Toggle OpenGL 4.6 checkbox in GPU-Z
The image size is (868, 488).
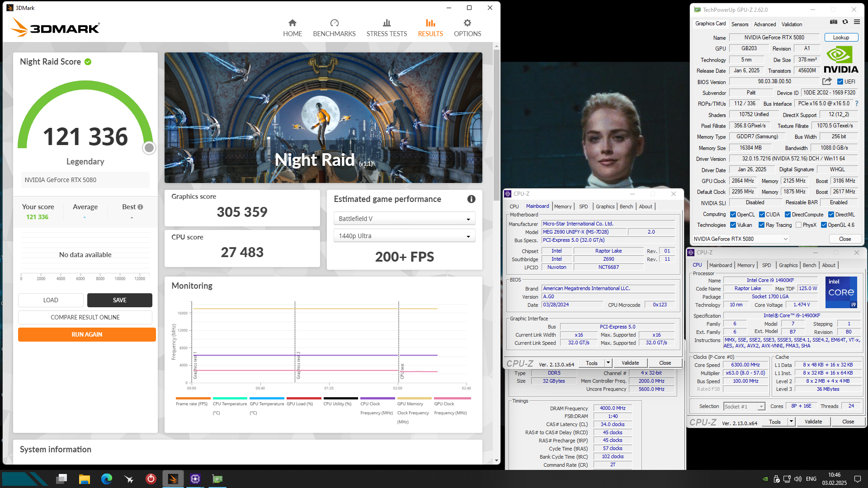[x=824, y=225]
